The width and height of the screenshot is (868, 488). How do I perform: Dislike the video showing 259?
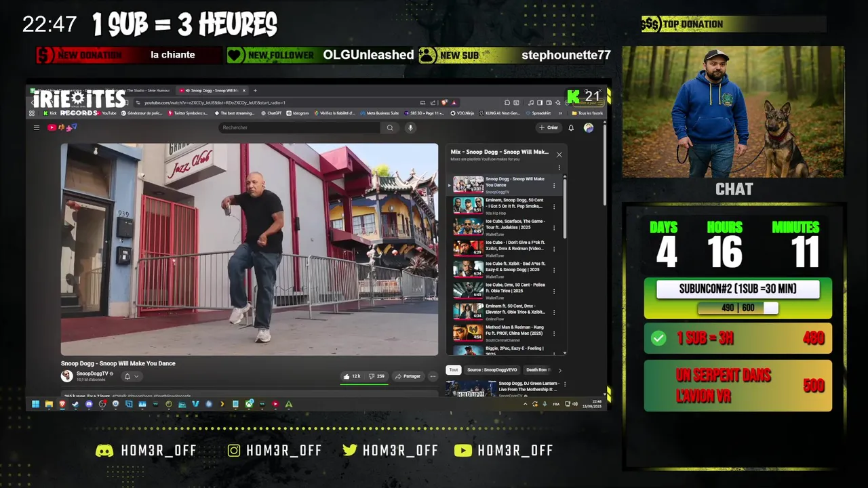tap(376, 376)
